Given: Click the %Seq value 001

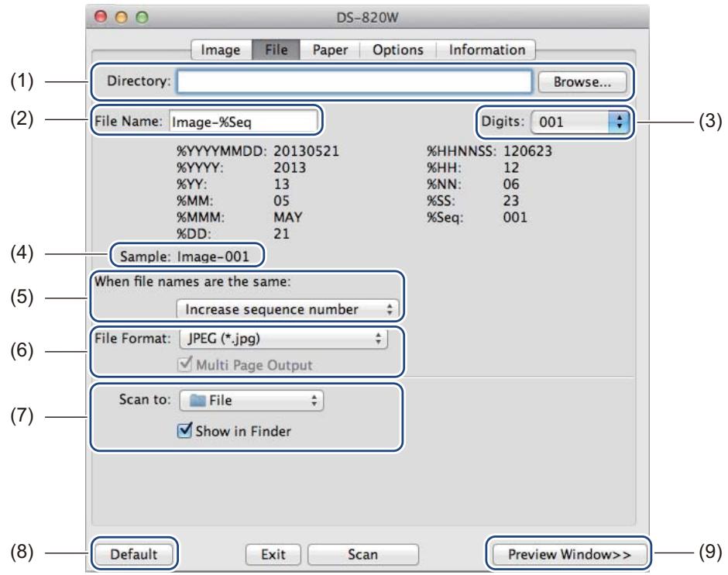Looking at the screenshot, I should pos(515,217).
